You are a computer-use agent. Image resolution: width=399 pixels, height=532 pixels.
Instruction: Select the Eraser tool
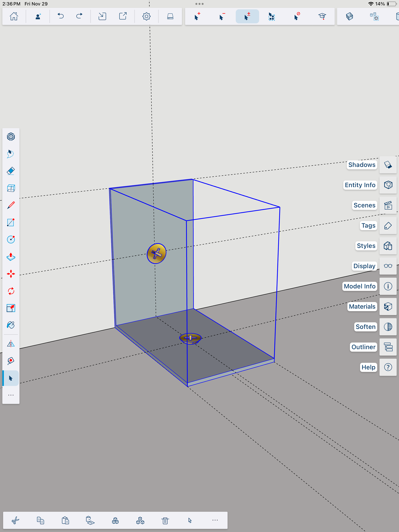tap(11, 171)
